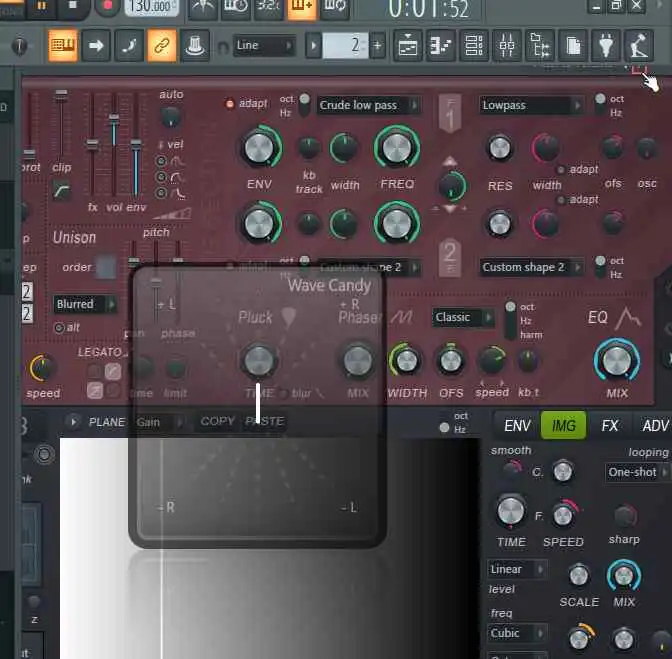Click the filter 2 slot icon
This screenshot has height=659, width=672.
point(450,258)
